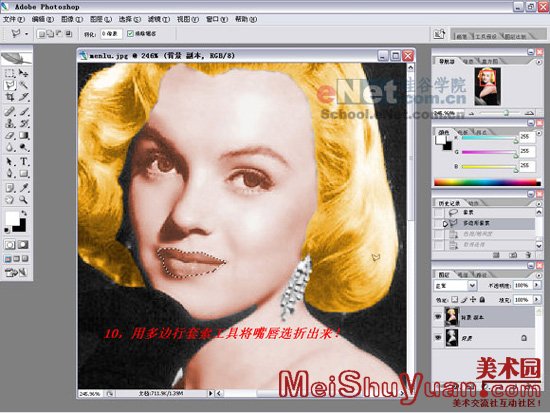The image size is (550, 413).
Task: Open the 滤镜 (Filter) menu
Action: click(x=159, y=19)
